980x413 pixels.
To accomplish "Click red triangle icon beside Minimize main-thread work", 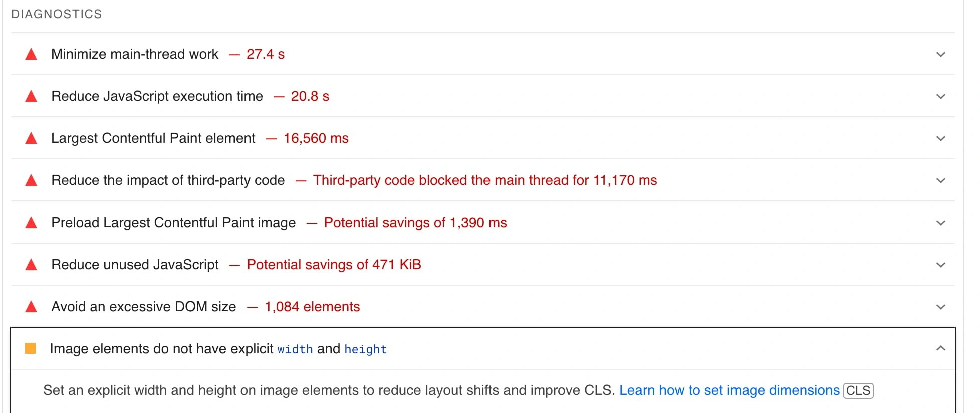I will (31, 54).
